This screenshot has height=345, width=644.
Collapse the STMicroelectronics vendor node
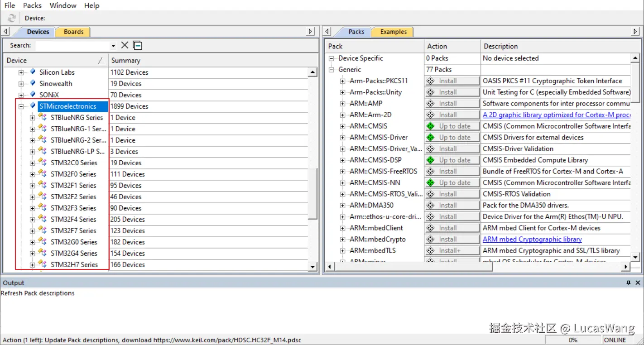point(21,106)
